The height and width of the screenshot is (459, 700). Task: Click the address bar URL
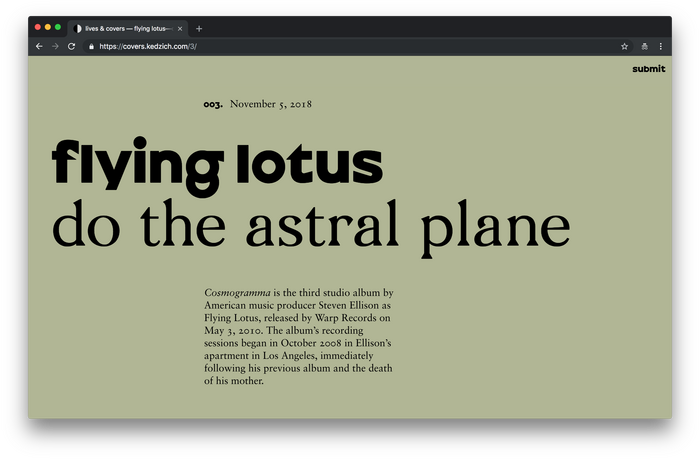pos(148,46)
